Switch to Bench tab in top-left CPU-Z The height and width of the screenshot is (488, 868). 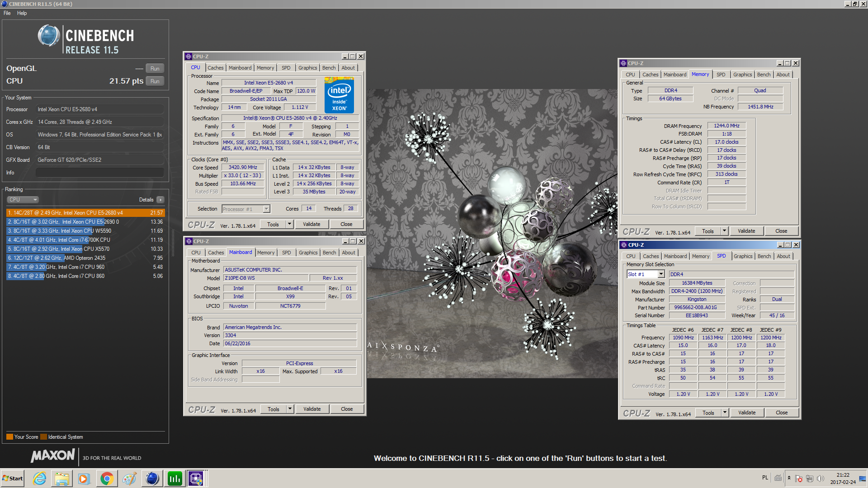click(x=329, y=68)
